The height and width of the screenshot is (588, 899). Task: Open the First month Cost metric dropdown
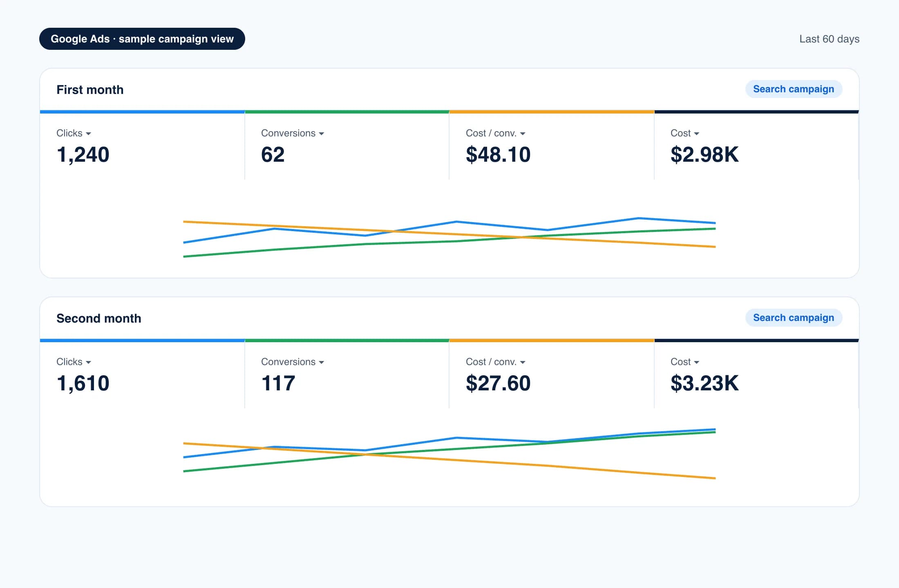[685, 133]
